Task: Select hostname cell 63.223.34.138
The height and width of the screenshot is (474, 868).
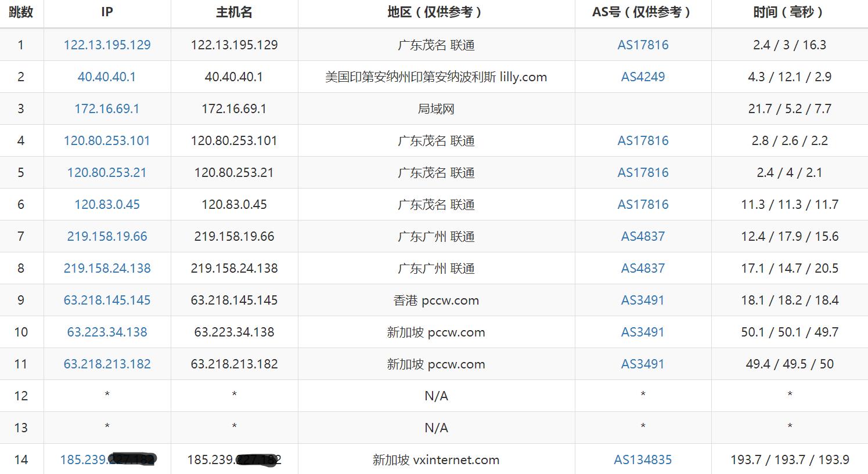Action: (x=234, y=332)
